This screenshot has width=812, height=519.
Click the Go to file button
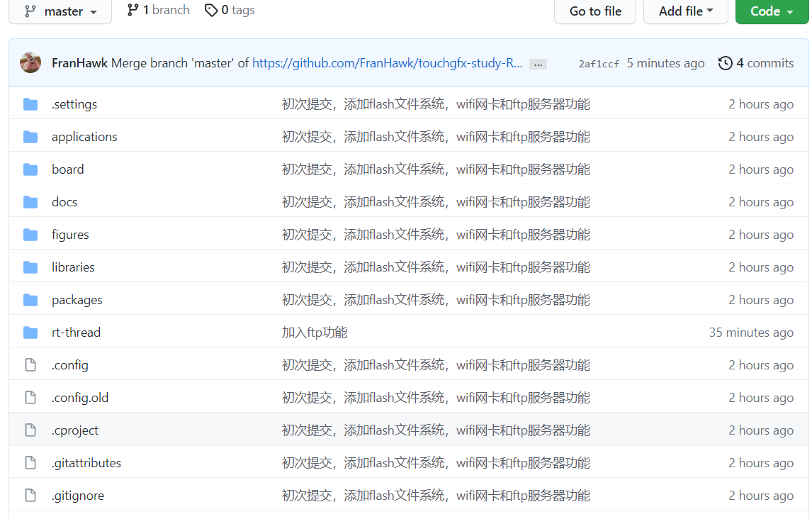click(595, 11)
